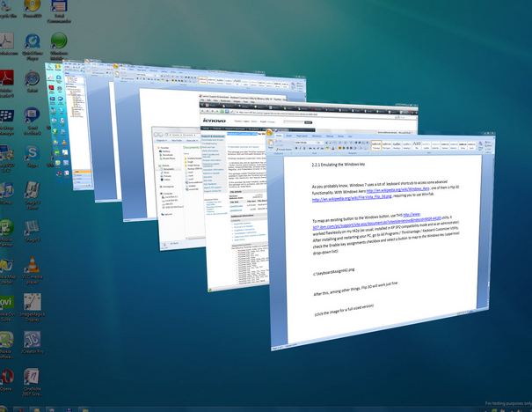This screenshot has height=412, width=532.
Task: Launch Skype from the desktop
Action: [x=33, y=156]
